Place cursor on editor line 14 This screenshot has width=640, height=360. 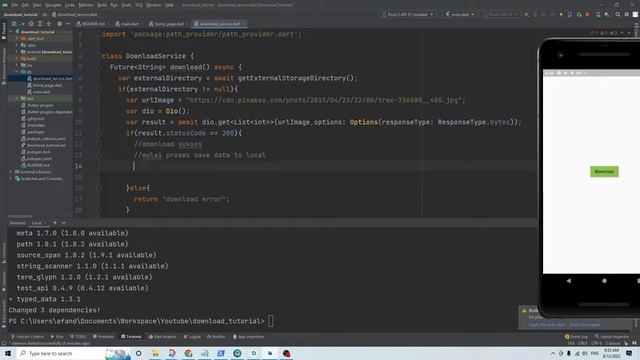[318, 166]
